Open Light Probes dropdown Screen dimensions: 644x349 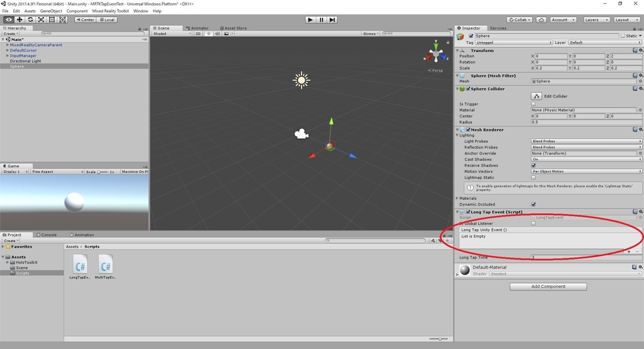587,141
